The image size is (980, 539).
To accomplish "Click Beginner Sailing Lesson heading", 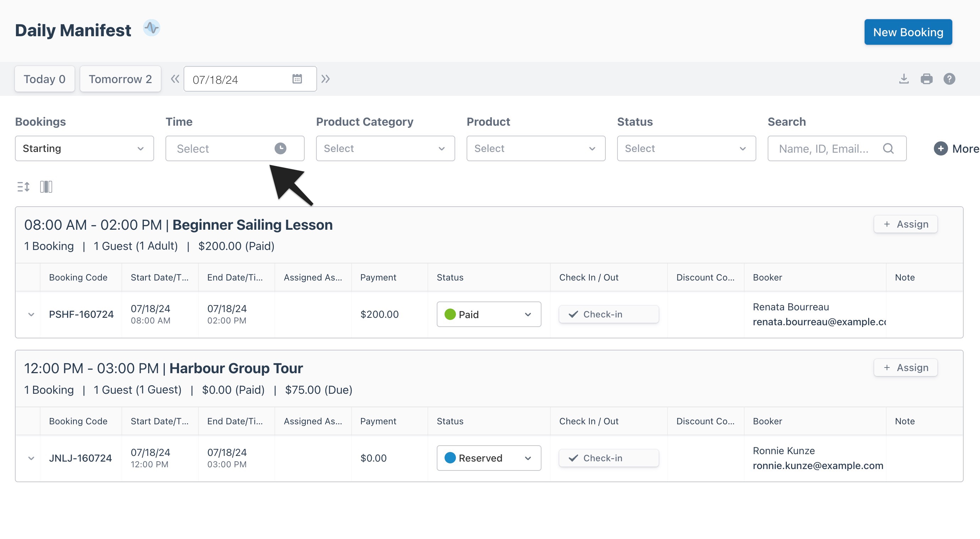I will click(252, 225).
